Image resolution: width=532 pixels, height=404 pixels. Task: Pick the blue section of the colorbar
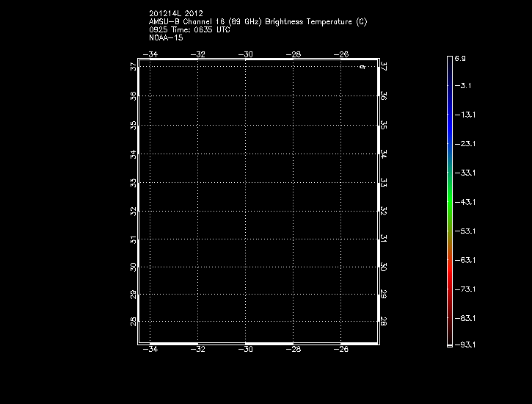pos(449,125)
